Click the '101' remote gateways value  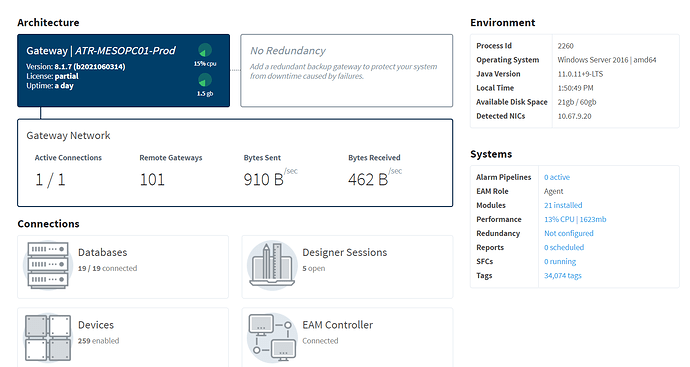[152, 180]
